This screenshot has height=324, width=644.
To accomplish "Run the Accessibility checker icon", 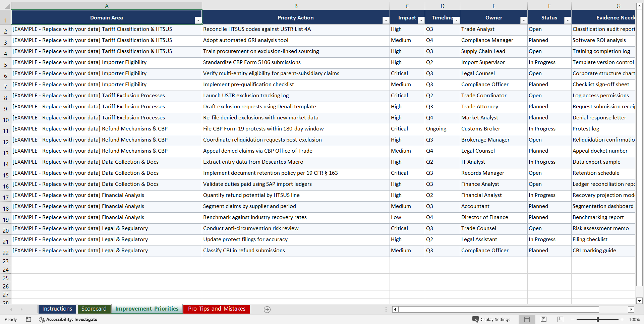I will tap(42, 319).
